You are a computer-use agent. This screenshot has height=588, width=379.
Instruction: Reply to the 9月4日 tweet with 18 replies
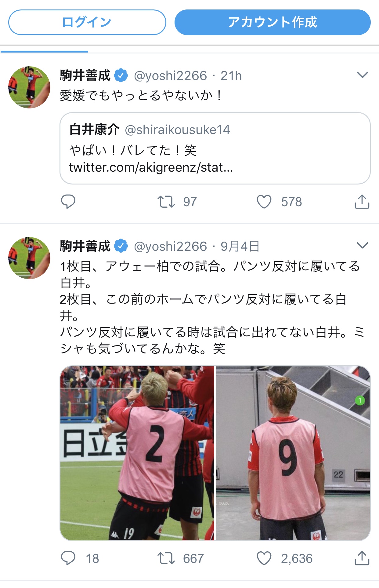tap(68, 558)
